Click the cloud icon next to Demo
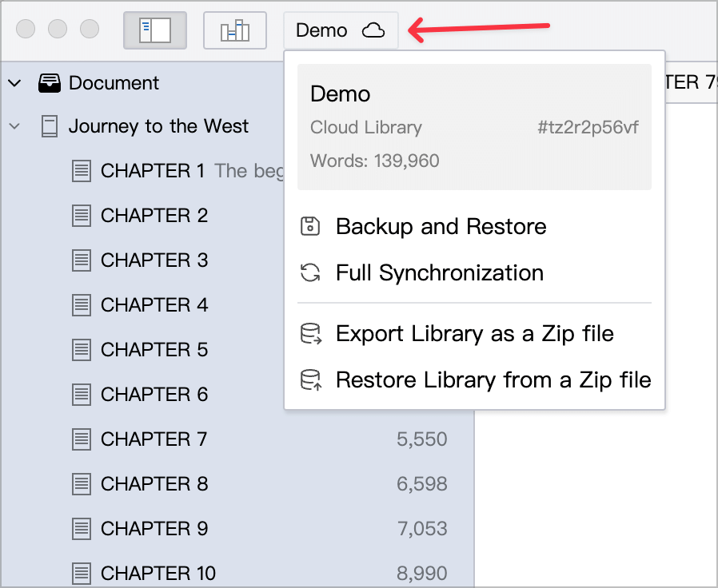Screen dimensions: 718x588 [x=373, y=30]
